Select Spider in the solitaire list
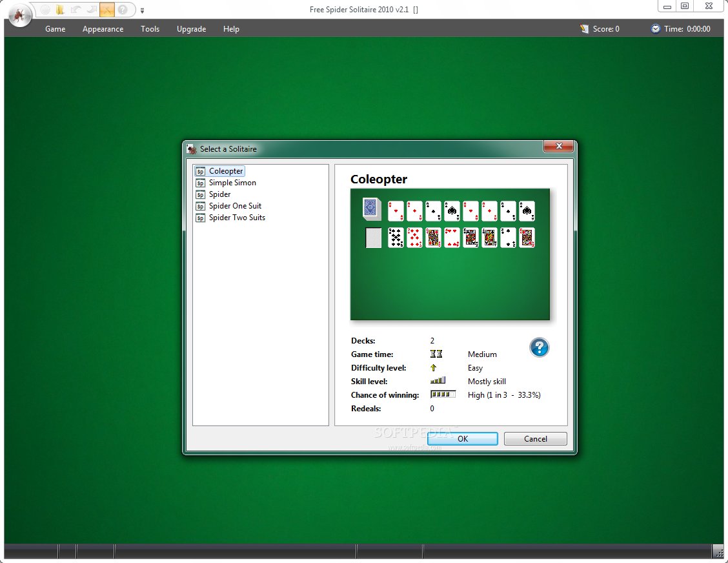The image size is (728, 563). [x=219, y=194]
